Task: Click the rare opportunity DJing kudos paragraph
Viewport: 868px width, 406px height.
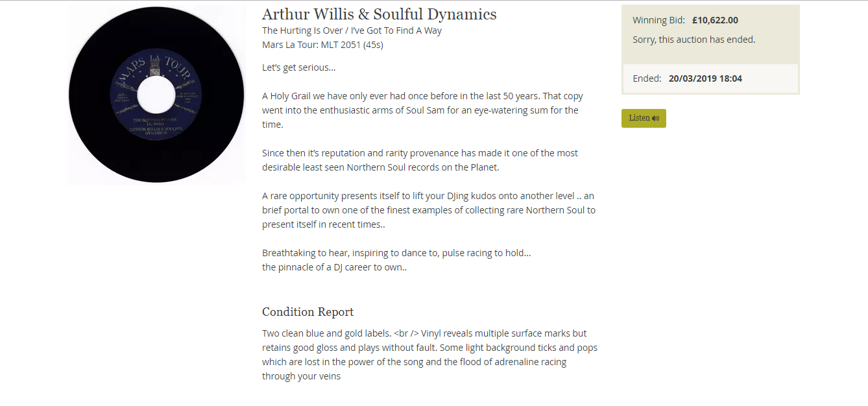Action: (429, 210)
